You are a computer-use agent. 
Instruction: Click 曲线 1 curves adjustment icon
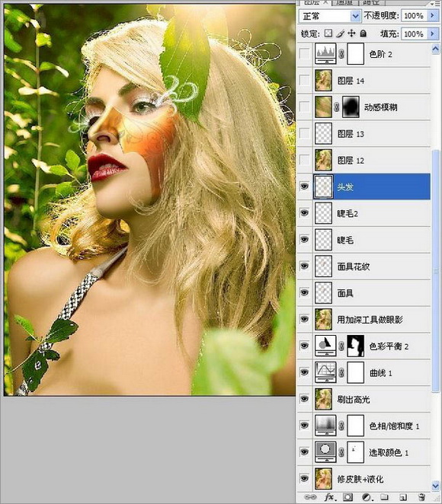click(x=325, y=372)
